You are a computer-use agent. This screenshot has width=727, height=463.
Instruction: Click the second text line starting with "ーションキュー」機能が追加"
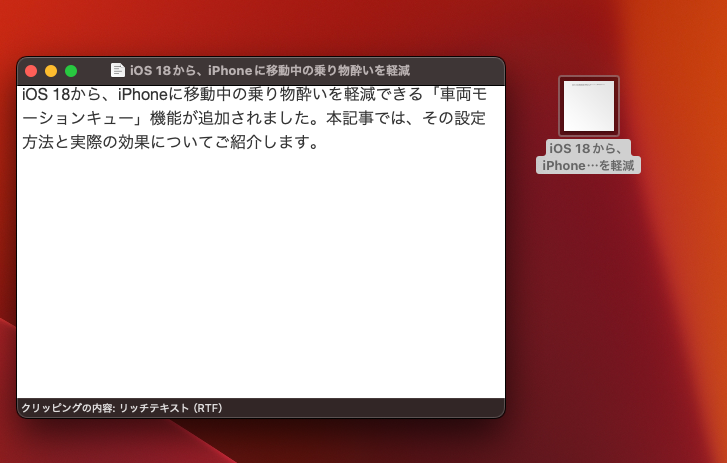pyautogui.click(x=254, y=118)
